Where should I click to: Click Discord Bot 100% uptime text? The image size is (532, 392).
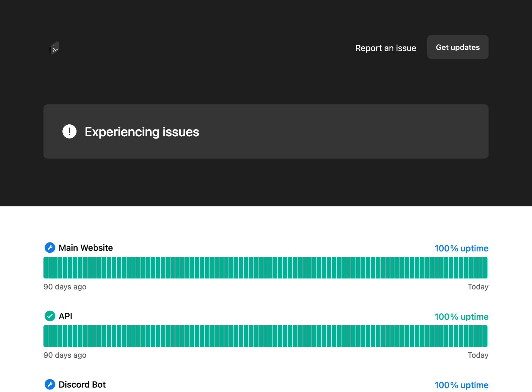pyautogui.click(x=461, y=385)
